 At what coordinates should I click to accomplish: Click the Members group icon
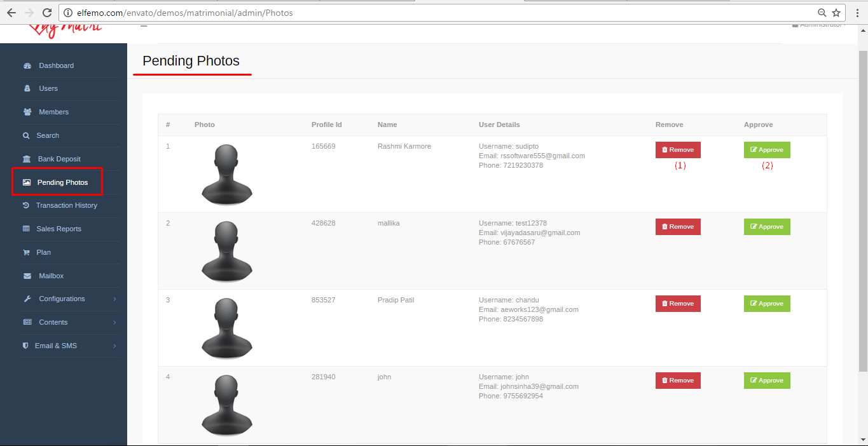27,112
